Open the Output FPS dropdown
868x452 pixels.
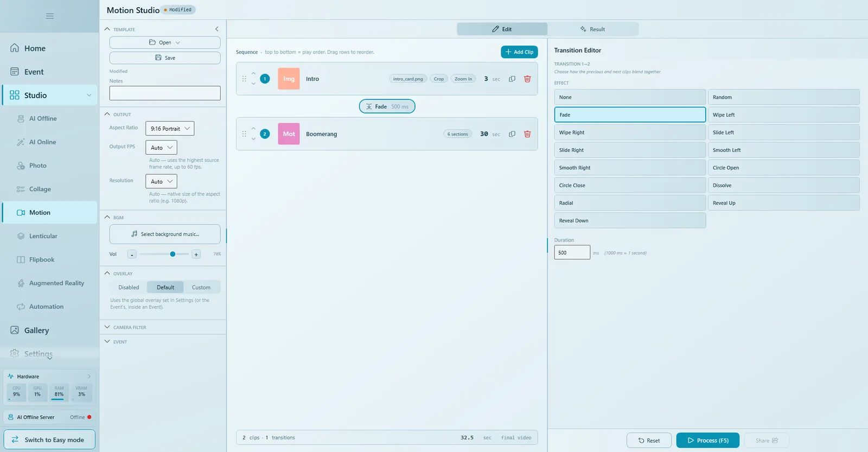click(161, 148)
